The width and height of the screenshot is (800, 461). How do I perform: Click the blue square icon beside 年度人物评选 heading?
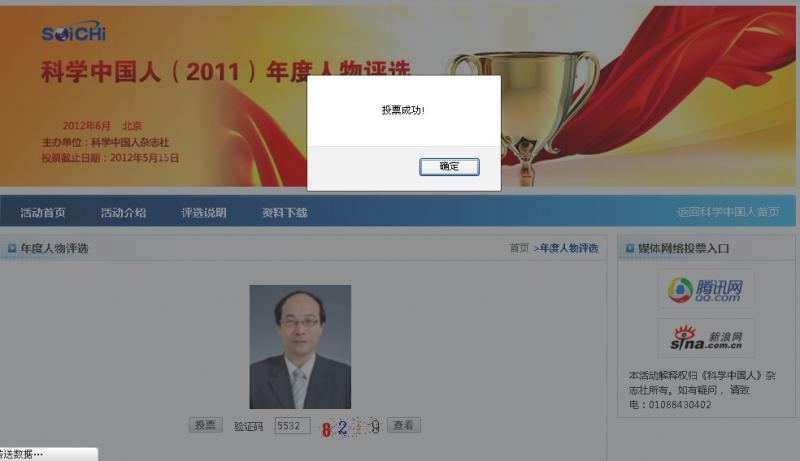[x=12, y=248]
